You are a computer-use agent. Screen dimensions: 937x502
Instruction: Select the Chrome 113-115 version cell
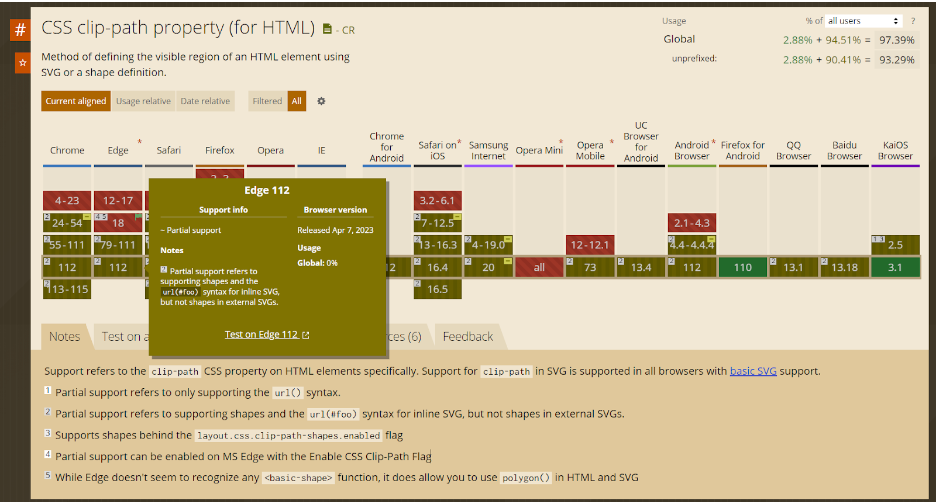click(x=67, y=289)
